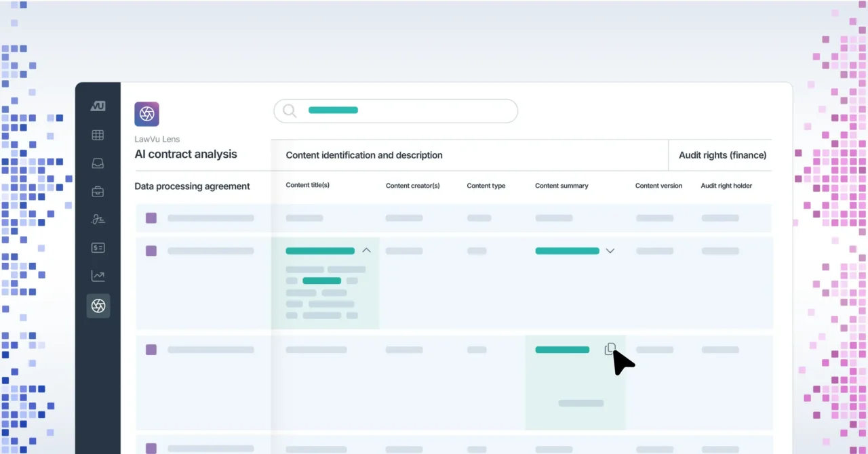
Task: Open the Content identification and description tab
Action: click(364, 155)
